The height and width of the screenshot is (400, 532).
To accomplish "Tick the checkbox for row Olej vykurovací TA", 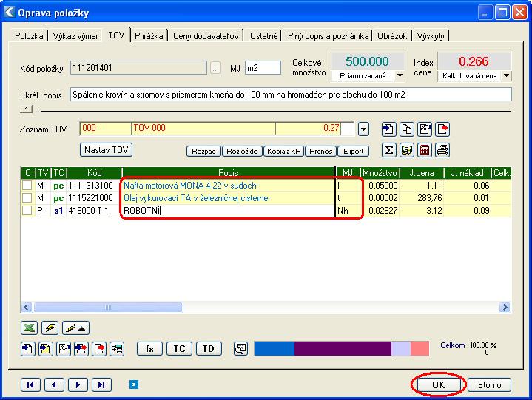I will tap(27, 198).
